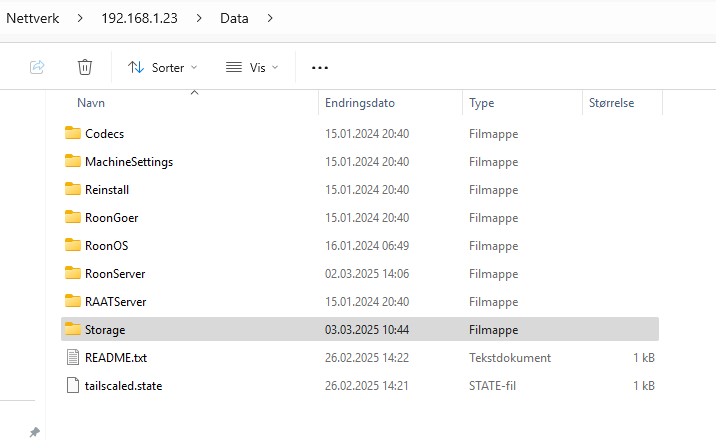Open the Sorter dropdown
The height and width of the screenshot is (440, 716).
[x=162, y=68]
